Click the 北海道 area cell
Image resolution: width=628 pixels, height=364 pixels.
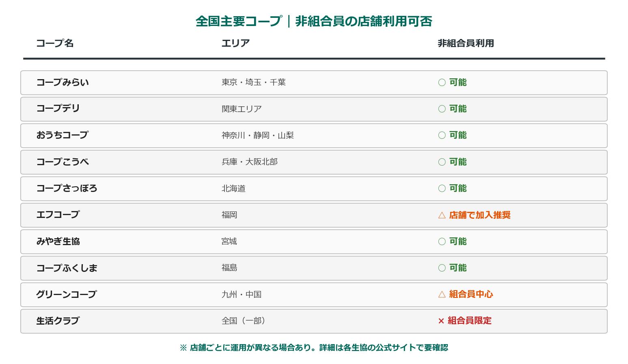[x=233, y=188]
